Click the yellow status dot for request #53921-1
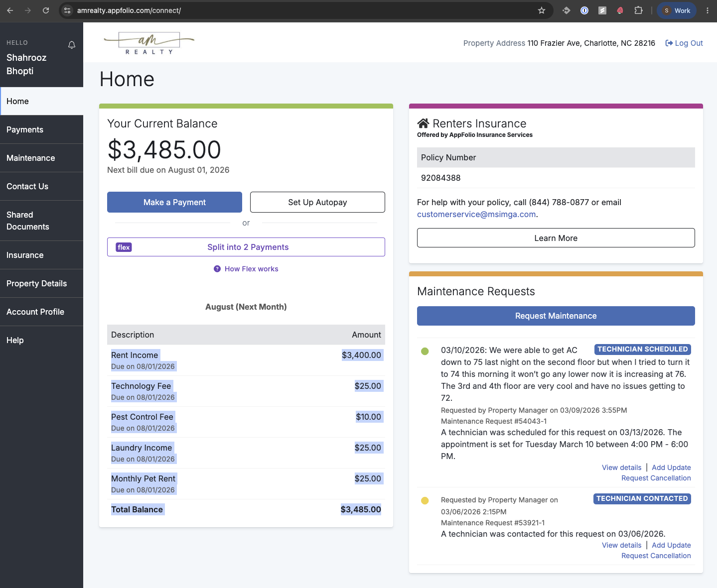Viewport: 717px width, 588px height. coord(425,501)
